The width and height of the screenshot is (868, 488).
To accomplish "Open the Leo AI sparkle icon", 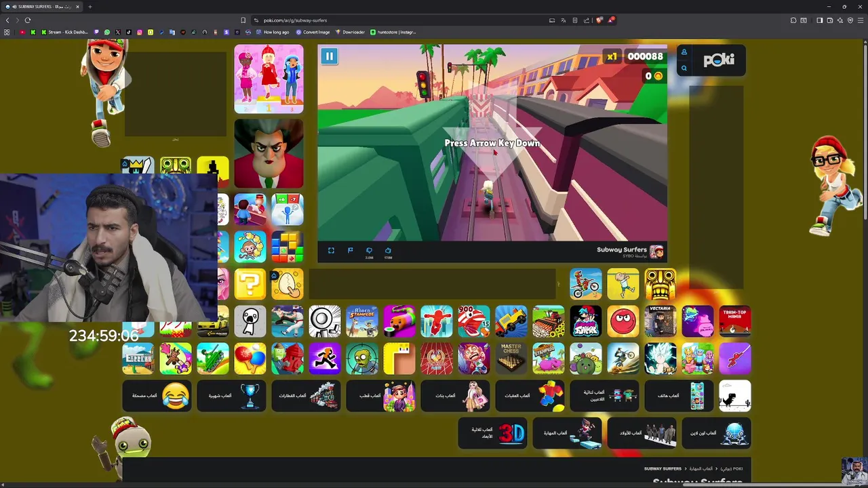I will [x=840, y=20].
